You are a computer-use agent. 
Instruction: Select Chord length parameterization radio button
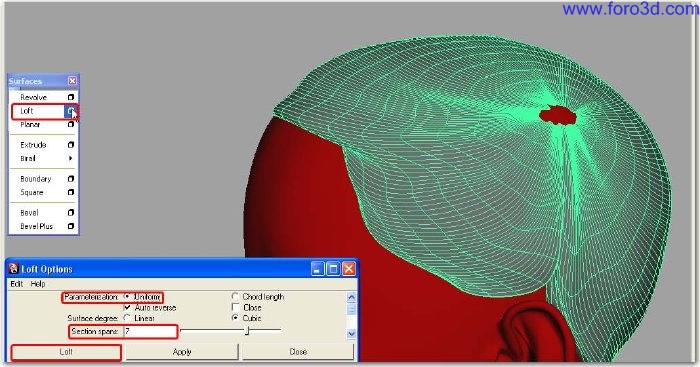(235, 296)
